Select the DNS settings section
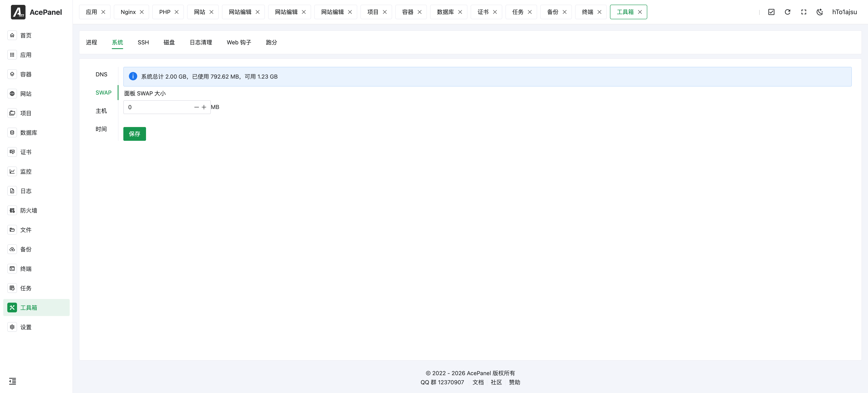 [x=101, y=75]
